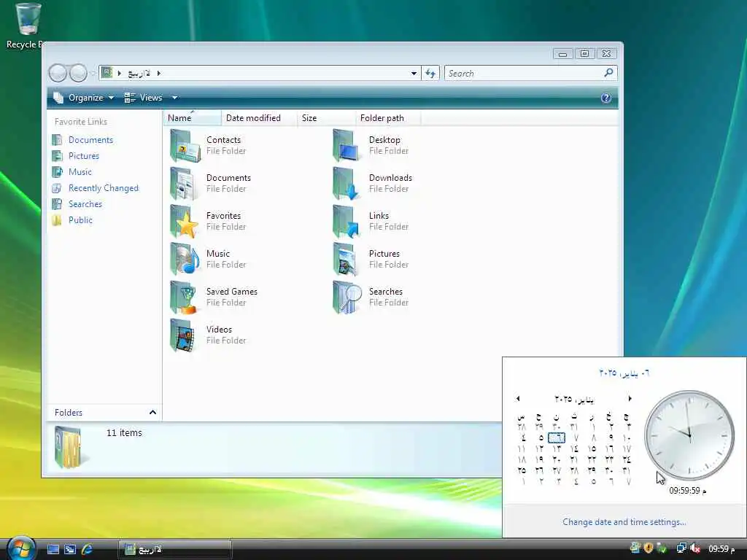Expand breadcrumb arrow before user folder name

120,74
